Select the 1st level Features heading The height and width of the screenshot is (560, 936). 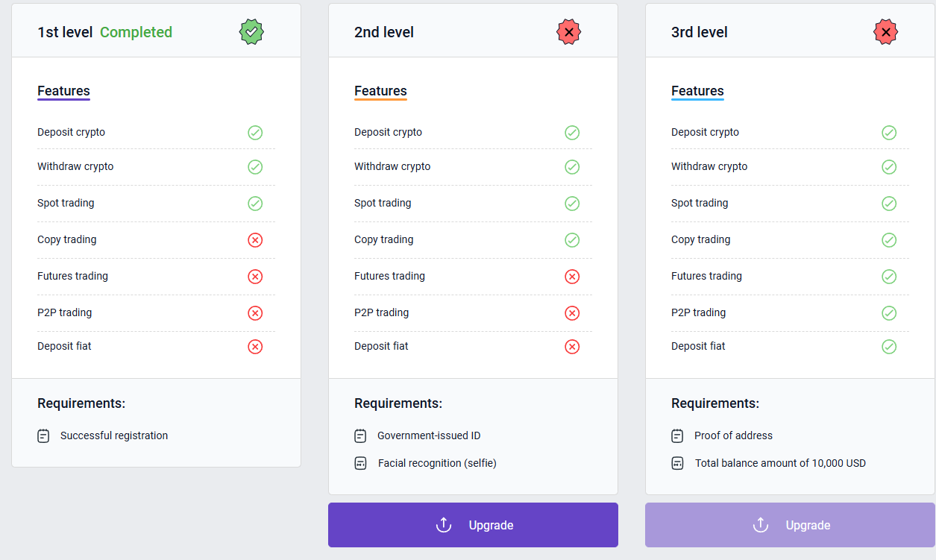click(x=63, y=91)
